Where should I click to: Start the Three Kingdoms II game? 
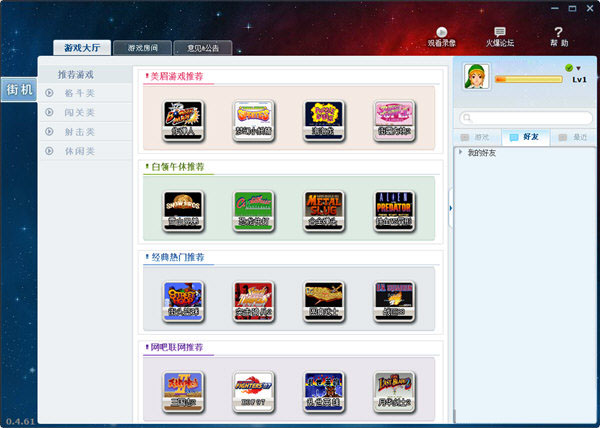tap(183, 392)
